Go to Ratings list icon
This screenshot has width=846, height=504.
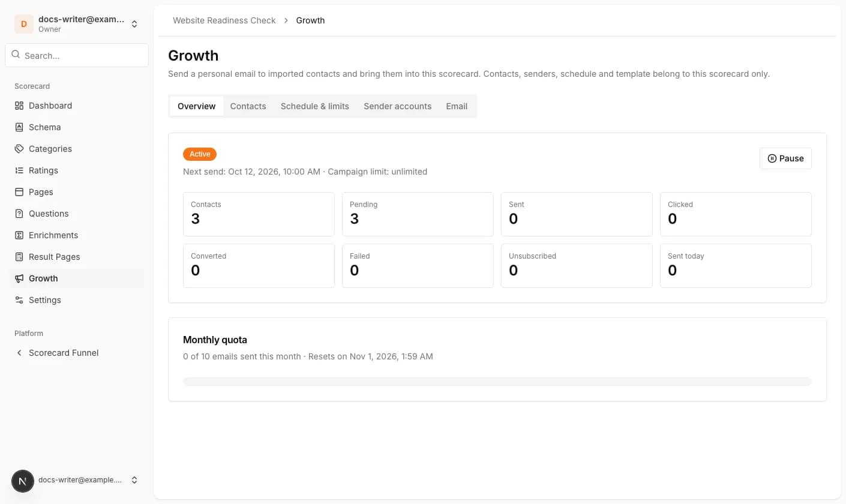(19, 170)
